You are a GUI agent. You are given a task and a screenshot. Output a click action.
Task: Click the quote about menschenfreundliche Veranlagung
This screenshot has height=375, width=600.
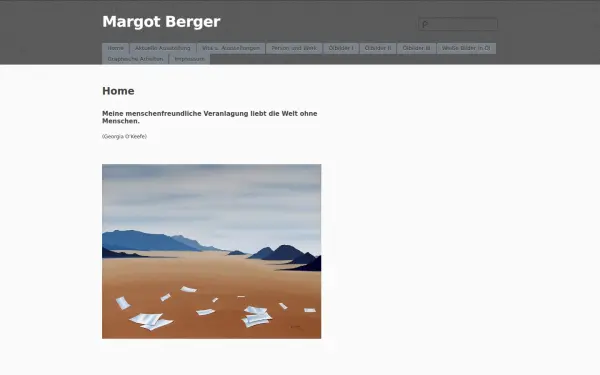tap(210, 117)
